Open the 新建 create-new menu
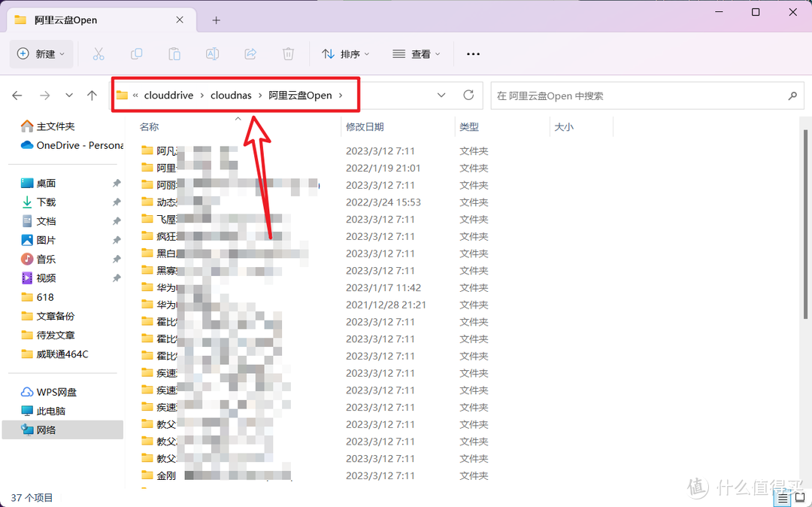Image resolution: width=812 pixels, height=507 pixels. click(x=41, y=53)
